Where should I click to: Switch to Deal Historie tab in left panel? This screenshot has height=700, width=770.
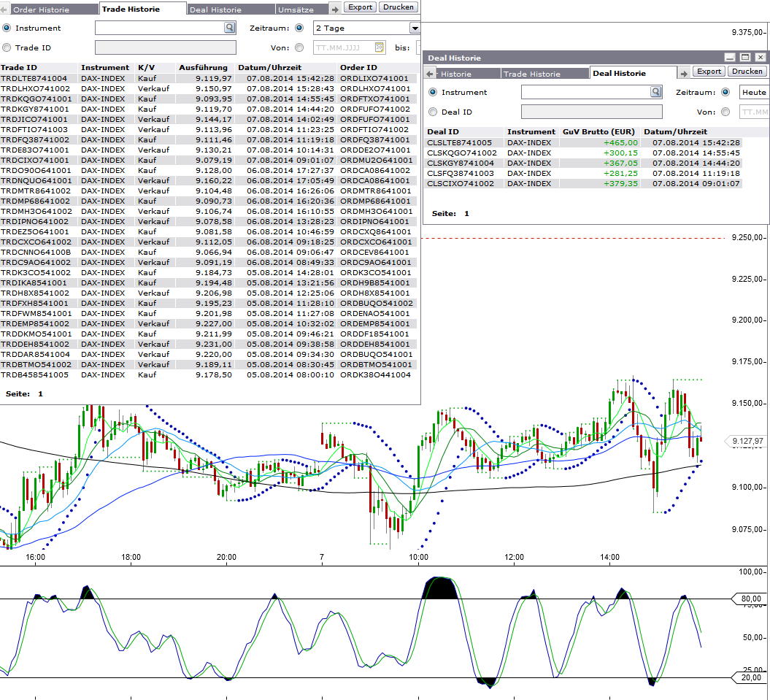pos(231,9)
